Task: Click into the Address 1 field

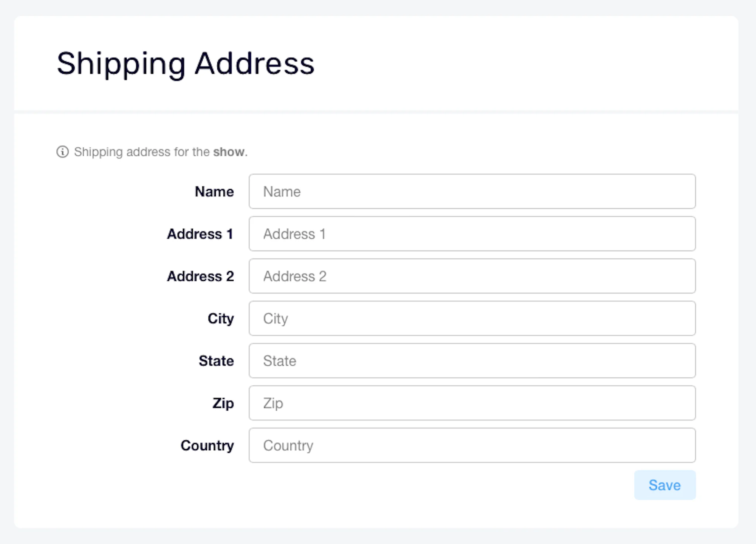Action: click(x=472, y=234)
